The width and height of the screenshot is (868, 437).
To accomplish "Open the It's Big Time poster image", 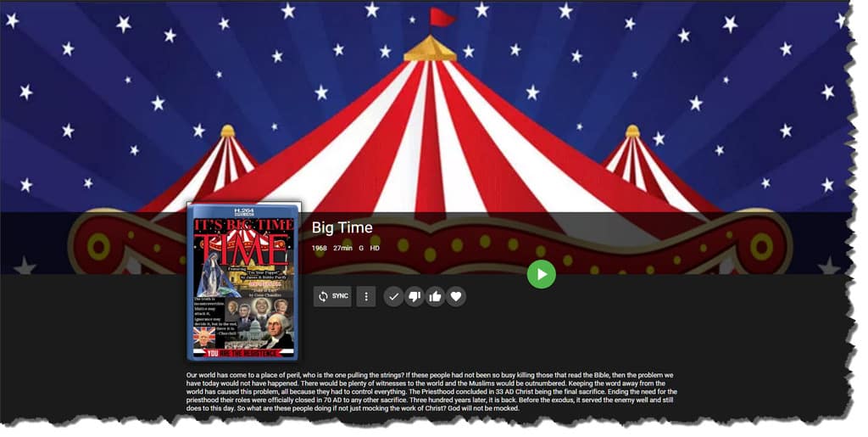I will (x=244, y=282).
